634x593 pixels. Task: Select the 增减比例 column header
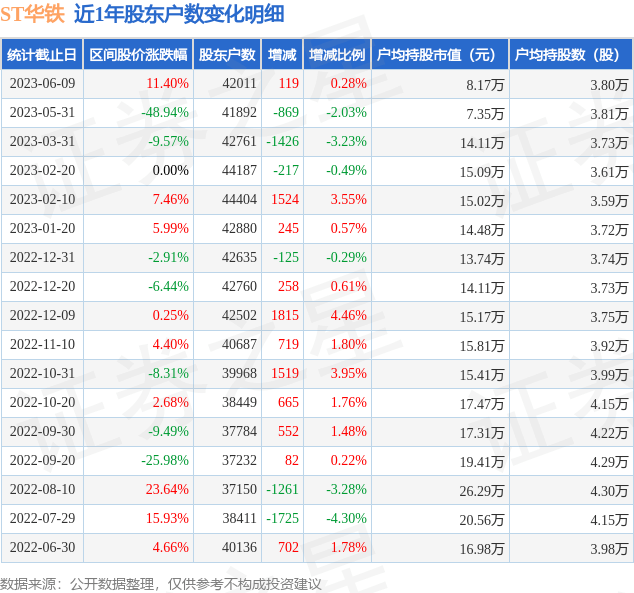[x=337, y=55]
